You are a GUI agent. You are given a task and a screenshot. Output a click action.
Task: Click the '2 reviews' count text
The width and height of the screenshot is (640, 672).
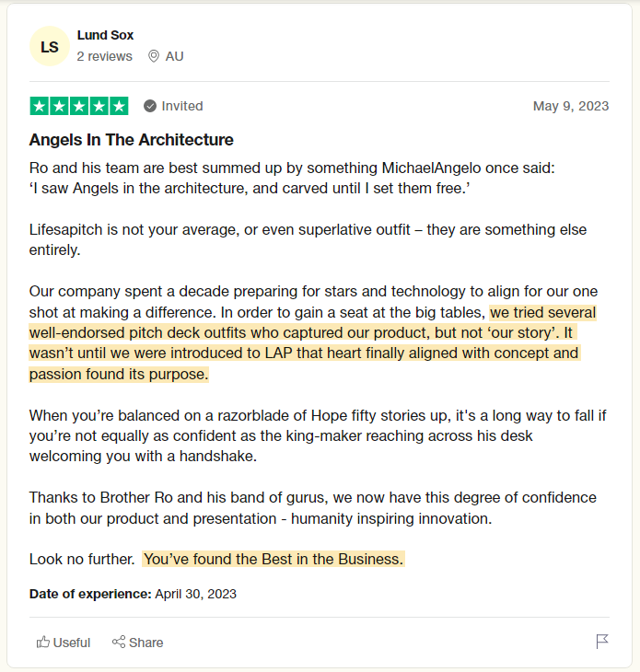[104, 56]
